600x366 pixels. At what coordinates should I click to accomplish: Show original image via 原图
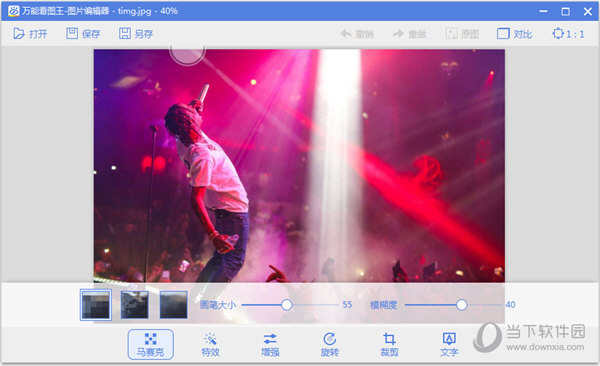(462, 34)
